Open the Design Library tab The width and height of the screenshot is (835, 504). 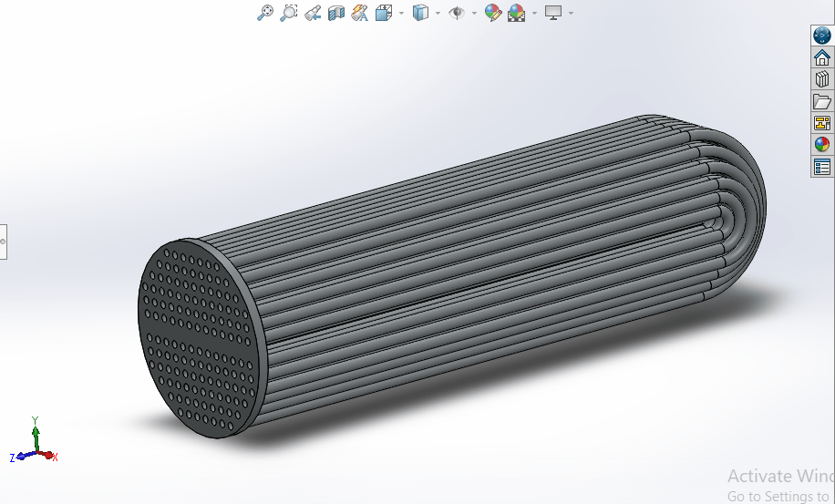coord(822,79)
